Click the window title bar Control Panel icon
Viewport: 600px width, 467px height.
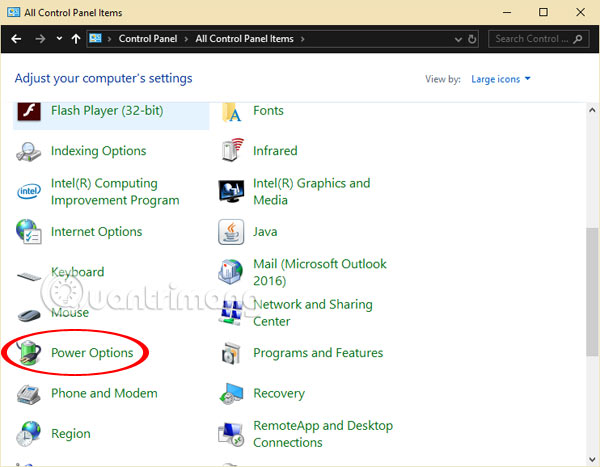13,12
